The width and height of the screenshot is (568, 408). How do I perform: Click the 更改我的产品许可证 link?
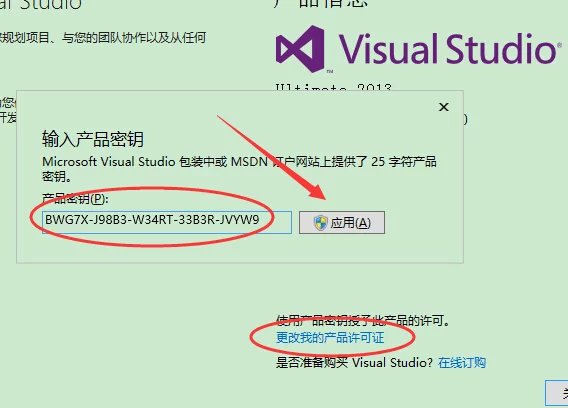click(330, 338)
